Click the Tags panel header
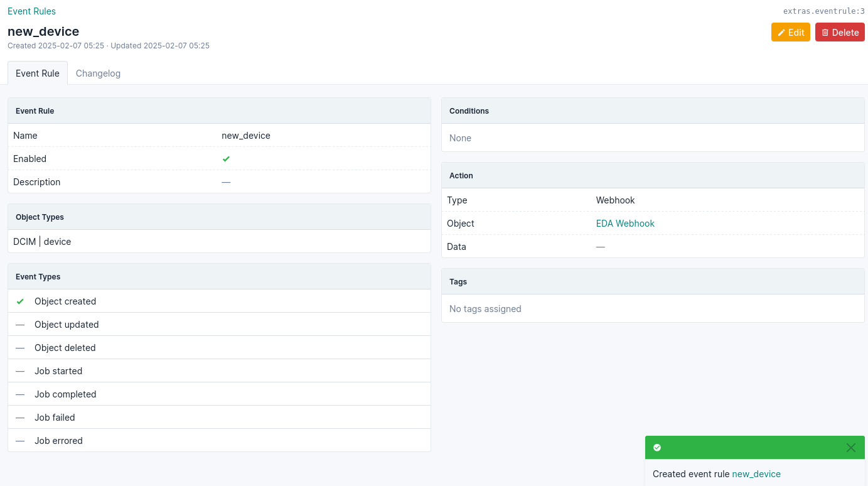The image size is (868, 486). coord(653,282)
